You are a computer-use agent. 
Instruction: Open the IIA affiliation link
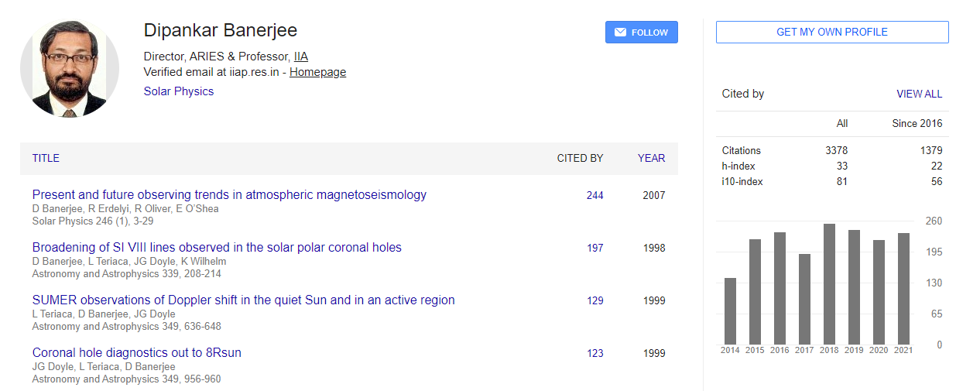point(301,57)
